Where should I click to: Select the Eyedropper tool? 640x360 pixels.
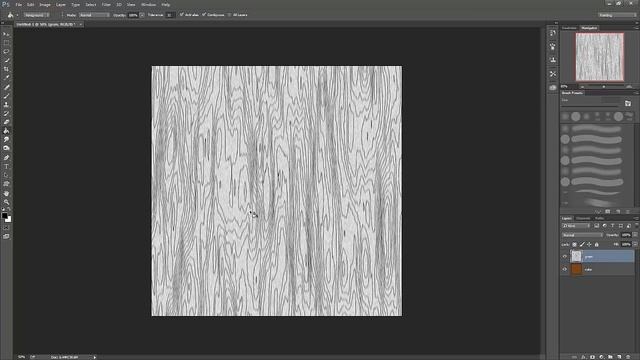pos(6,78)
